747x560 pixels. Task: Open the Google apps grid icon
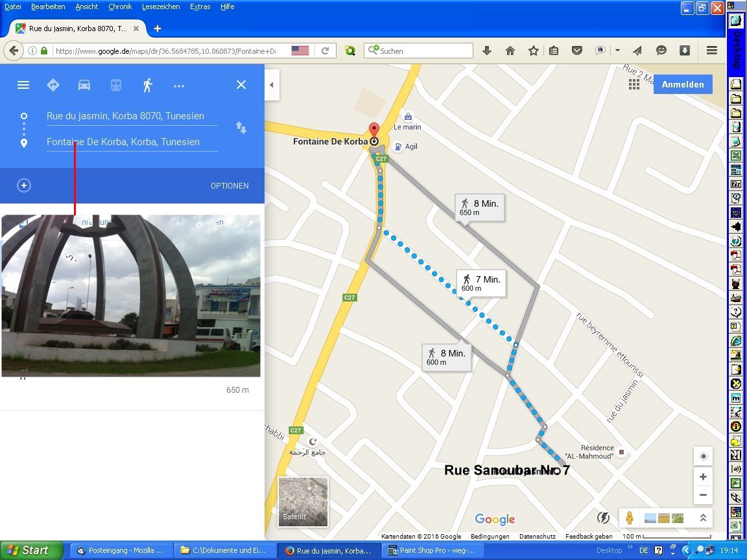tap(634, 85)
